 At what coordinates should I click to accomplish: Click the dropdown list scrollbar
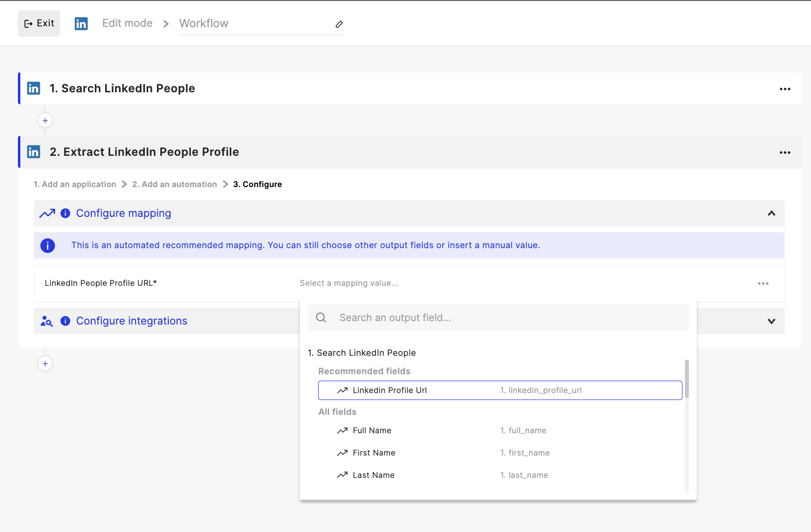pos(687,379)
